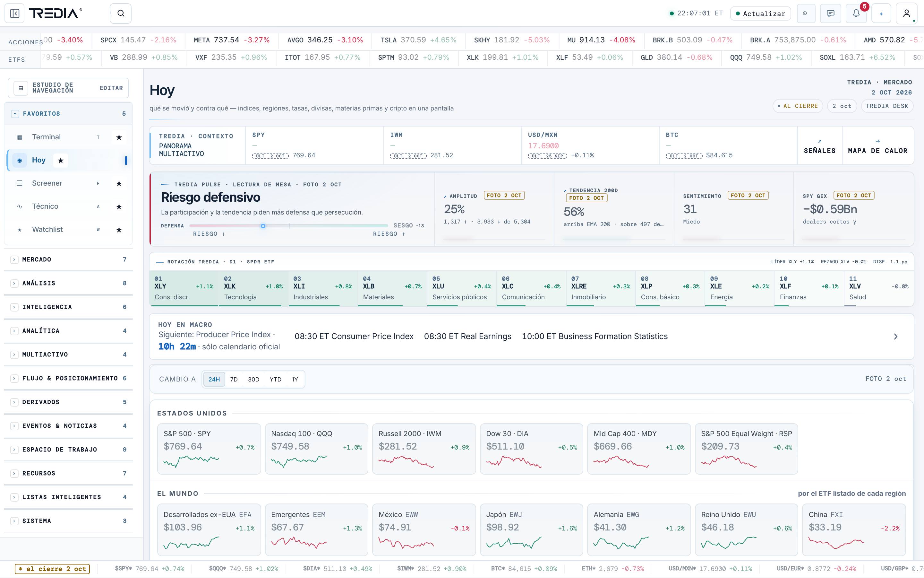Click the Al Cierre status pill
Screen dimensions: 924x578
(798, 106)
